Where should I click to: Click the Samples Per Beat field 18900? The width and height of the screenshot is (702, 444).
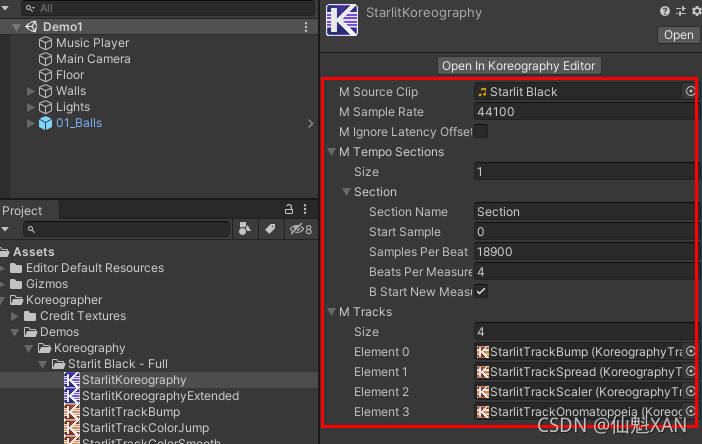click(x=586, y=252)
